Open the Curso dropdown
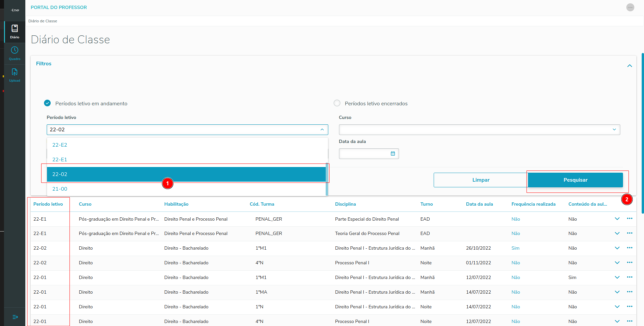The width and height of the screenshot is (644, 326). pyautogui.click(x=479, y=130)
